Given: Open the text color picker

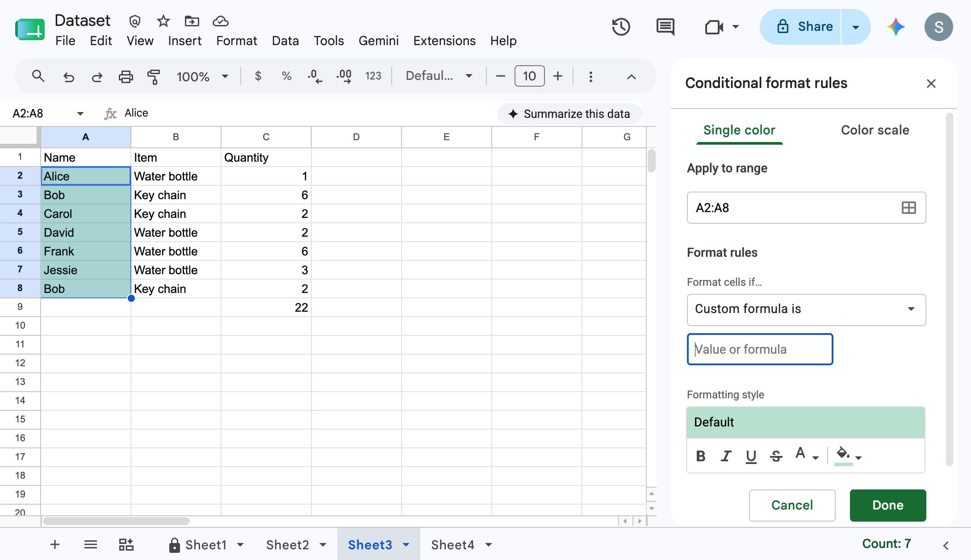Looking at the screenshot, I should [807, 455].
